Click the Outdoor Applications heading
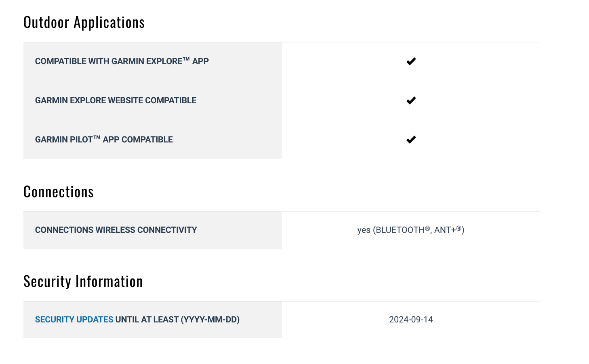The width and height of the screenshot is (589, 364). pyautogui.click(x=84, y=23)
